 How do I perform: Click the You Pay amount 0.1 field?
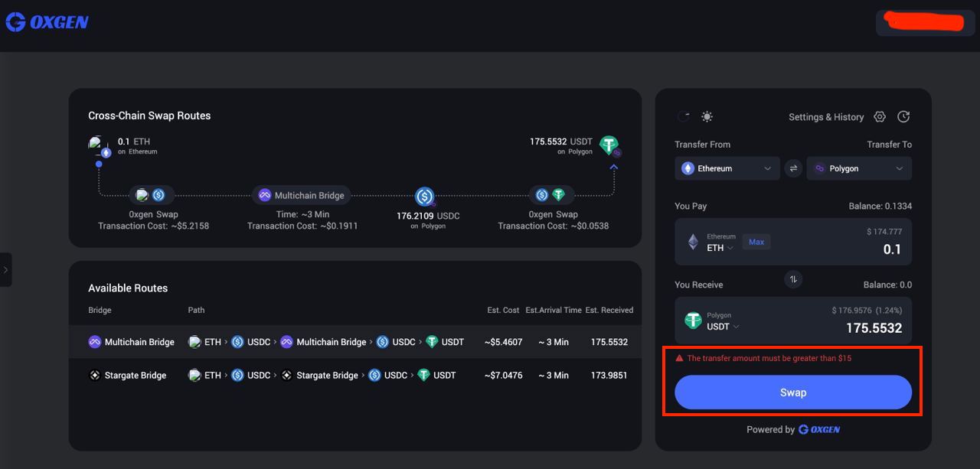coord(892,249)
